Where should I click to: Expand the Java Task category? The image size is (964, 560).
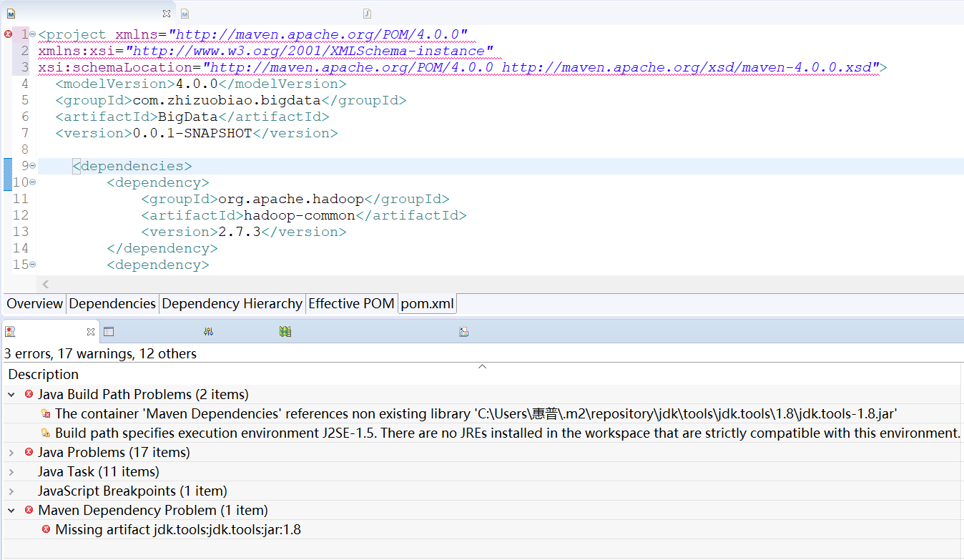(x=13, y=471)
